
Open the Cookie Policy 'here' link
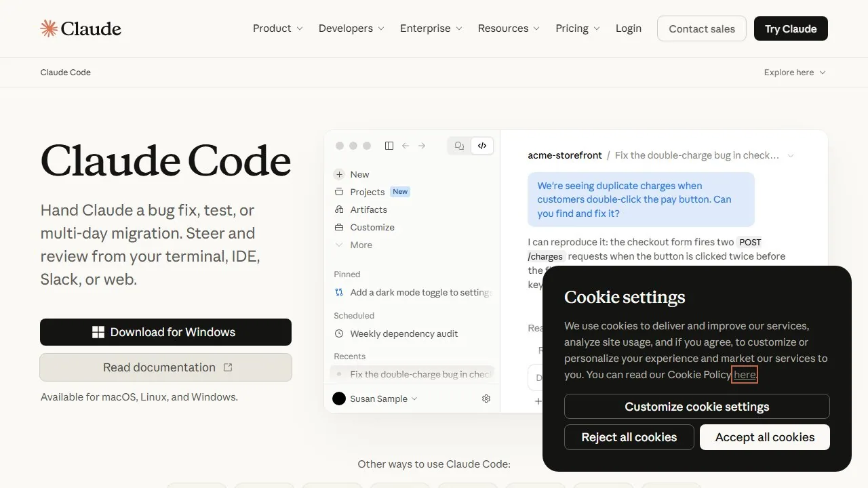tap(745, 374)
